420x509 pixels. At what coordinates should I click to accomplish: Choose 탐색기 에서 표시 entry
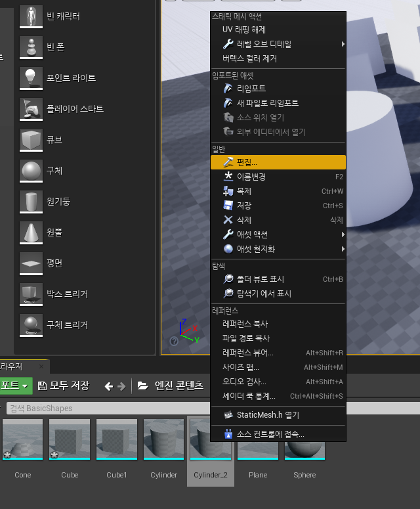pos(278,294)
